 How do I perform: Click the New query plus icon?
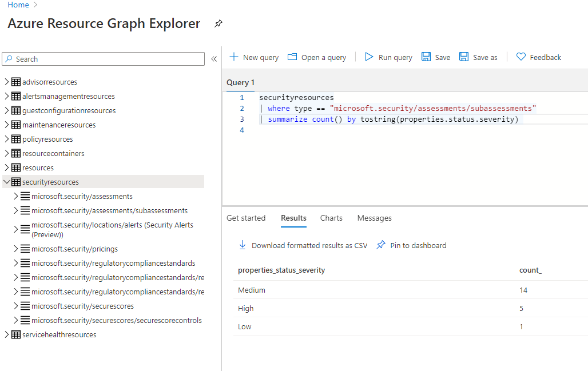233,57
